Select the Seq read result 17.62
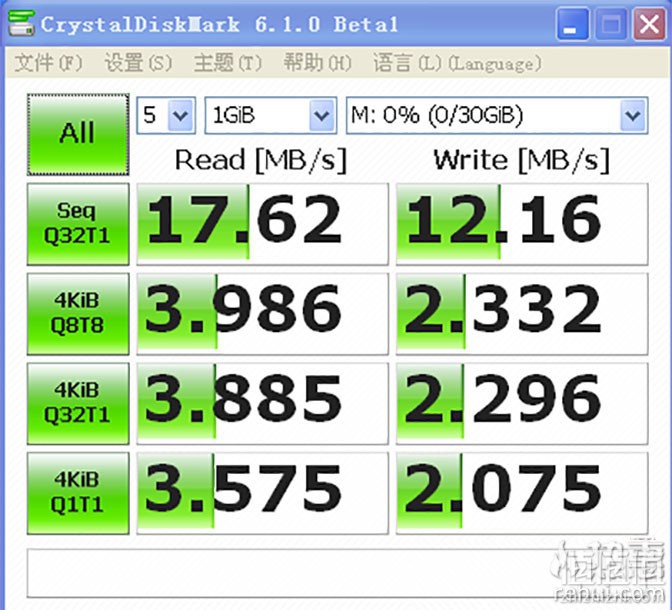Image resolution: width=672 pixels, height=610 pixels. pyautogui.click(x=262, y=224)
